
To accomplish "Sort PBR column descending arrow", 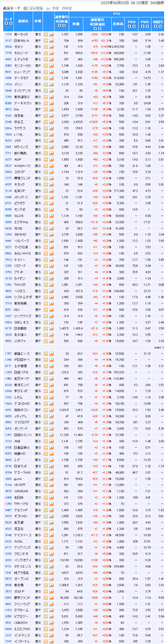I will pyautogui.click(x=146, y=26).
